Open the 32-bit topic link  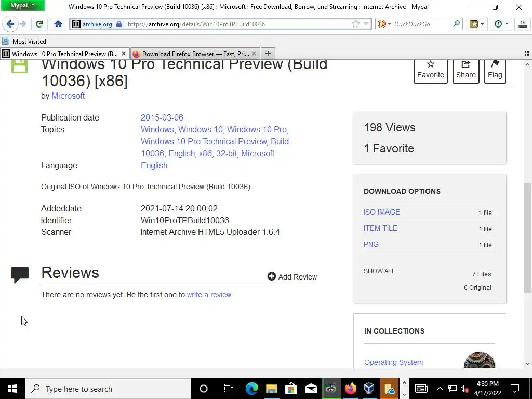pyautogui.click(x=227, y=153)
